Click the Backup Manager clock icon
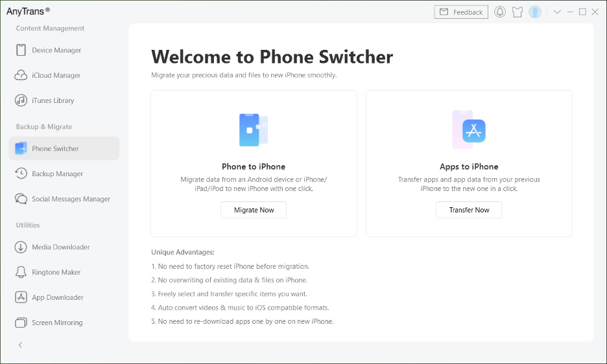The image size is (607, 364). tap(21, 174)
